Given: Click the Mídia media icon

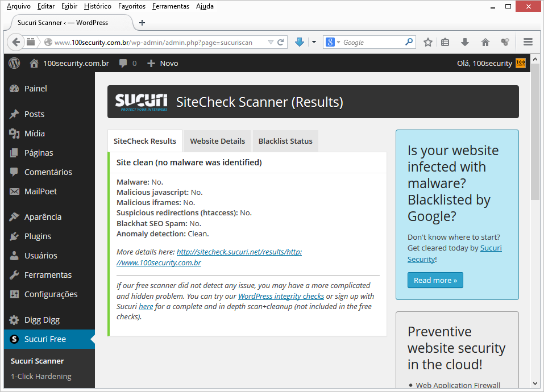Looking at the screenshot, I should coord(14,134).
